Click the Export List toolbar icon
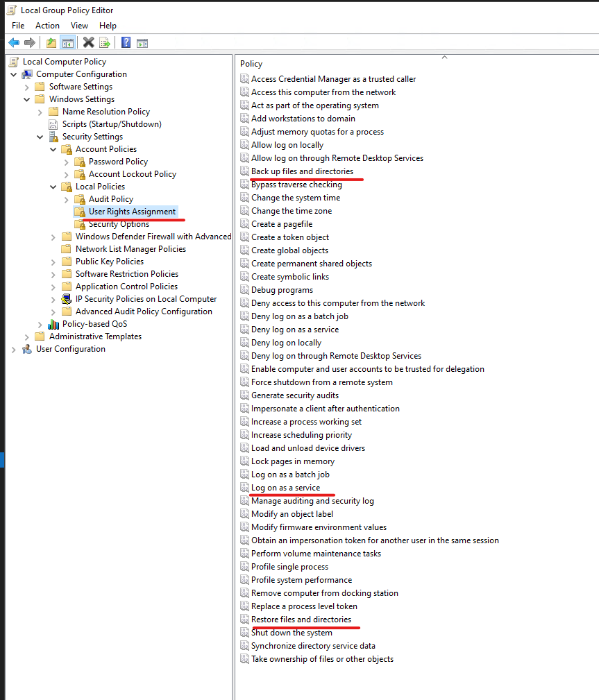This screenshot has width=599, height=700. pos(105,43)
